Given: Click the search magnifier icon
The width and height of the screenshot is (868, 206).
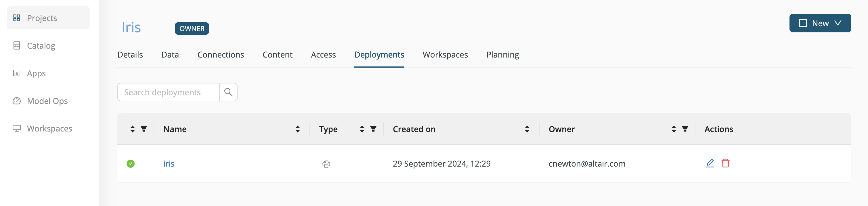Looking at the screenshot, I should [228, 92].
